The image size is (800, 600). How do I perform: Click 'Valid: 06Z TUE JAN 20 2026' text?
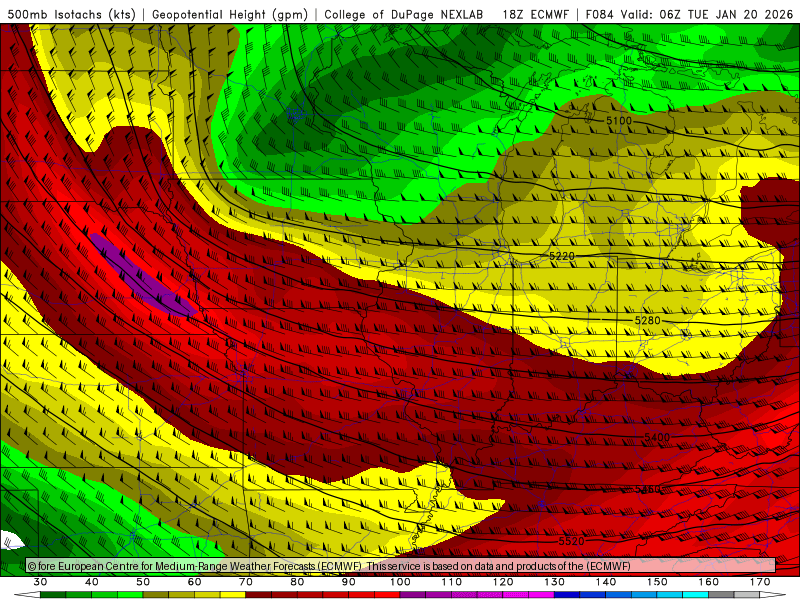coord(707,14)
